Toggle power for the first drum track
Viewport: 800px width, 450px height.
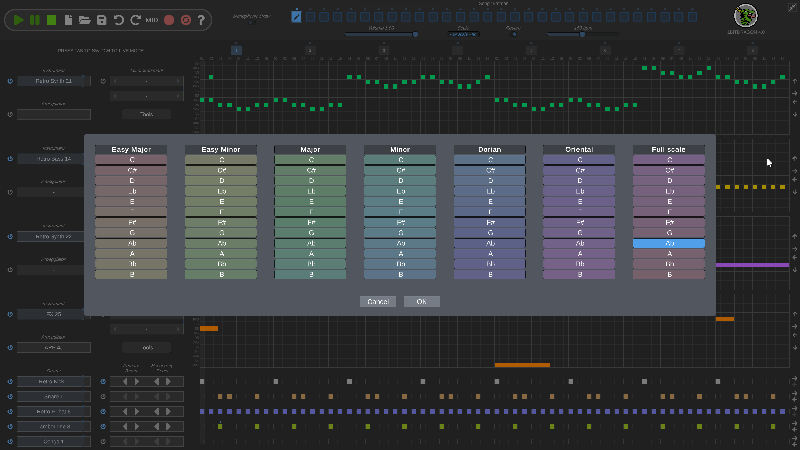pos(10,382)
